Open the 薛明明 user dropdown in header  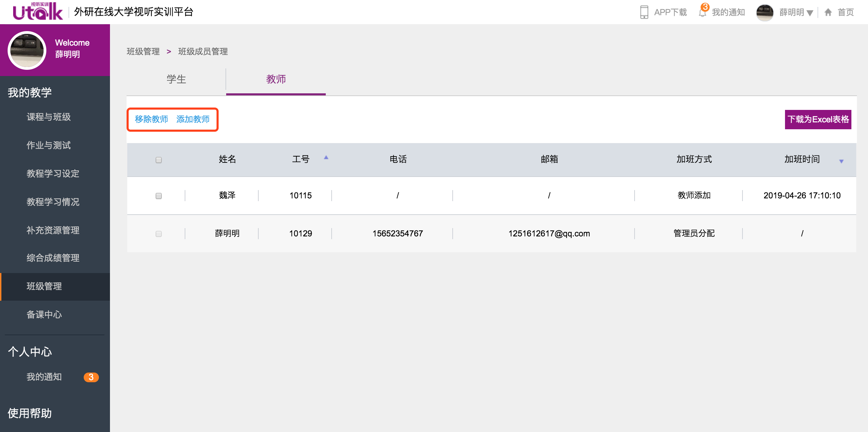click(796, 12)
